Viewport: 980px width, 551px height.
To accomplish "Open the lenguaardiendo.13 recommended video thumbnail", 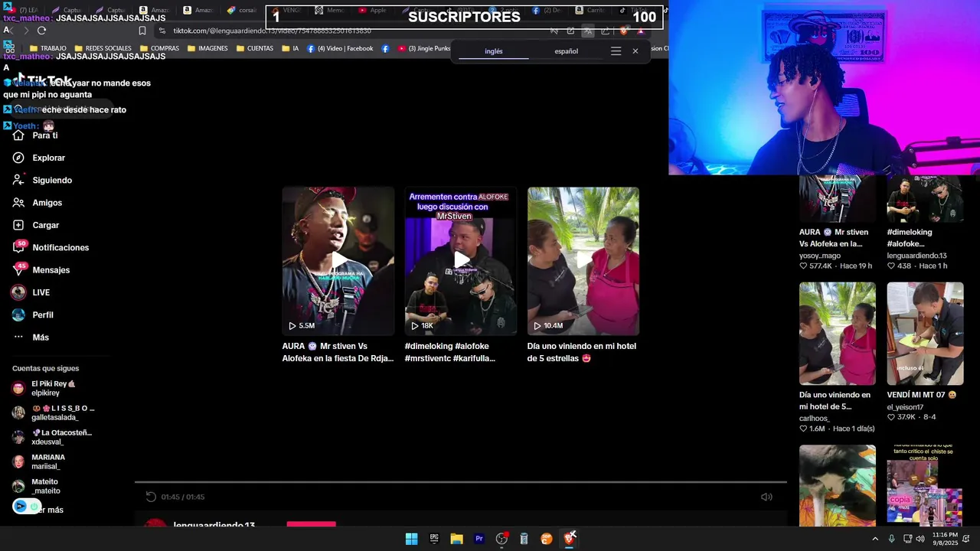I will tap(925, 199).
